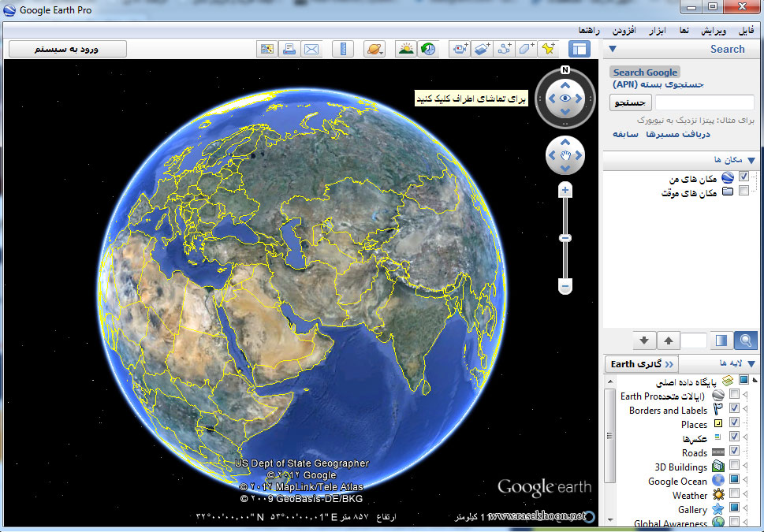Open the نما menu

(684, 31)
